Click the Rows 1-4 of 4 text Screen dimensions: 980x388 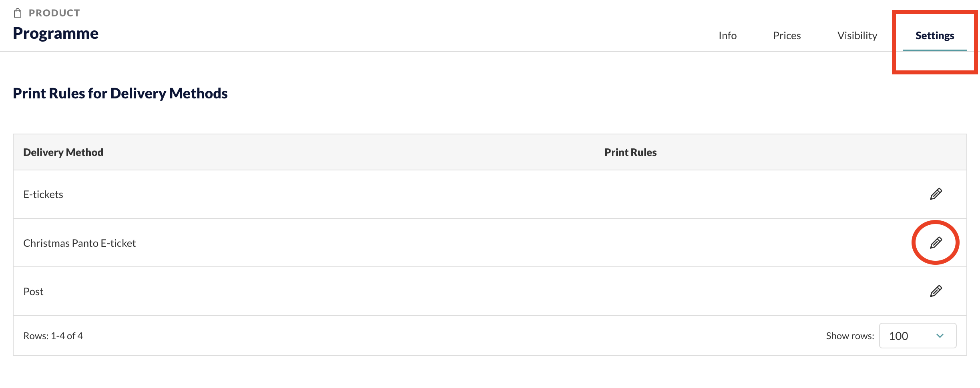pos(53,336)
